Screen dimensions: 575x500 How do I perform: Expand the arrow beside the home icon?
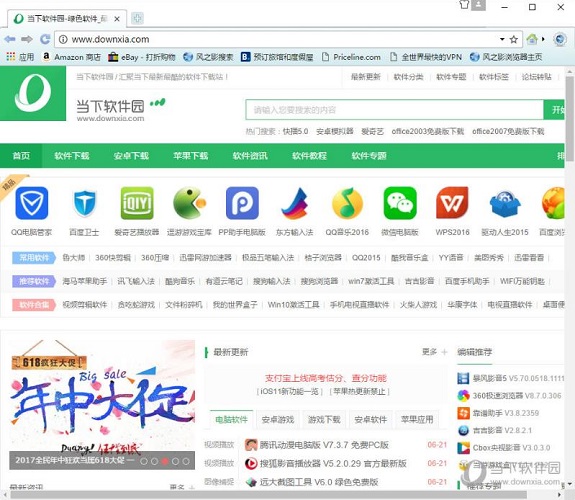coord(543,39)
